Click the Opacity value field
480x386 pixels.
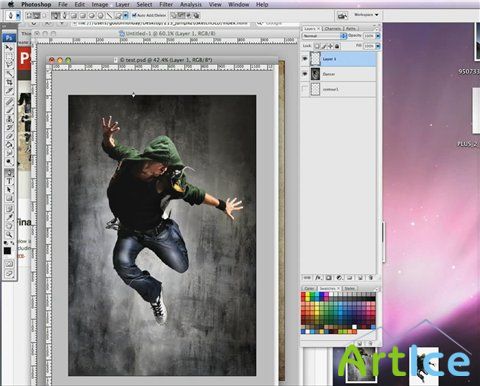pos(369,36)
